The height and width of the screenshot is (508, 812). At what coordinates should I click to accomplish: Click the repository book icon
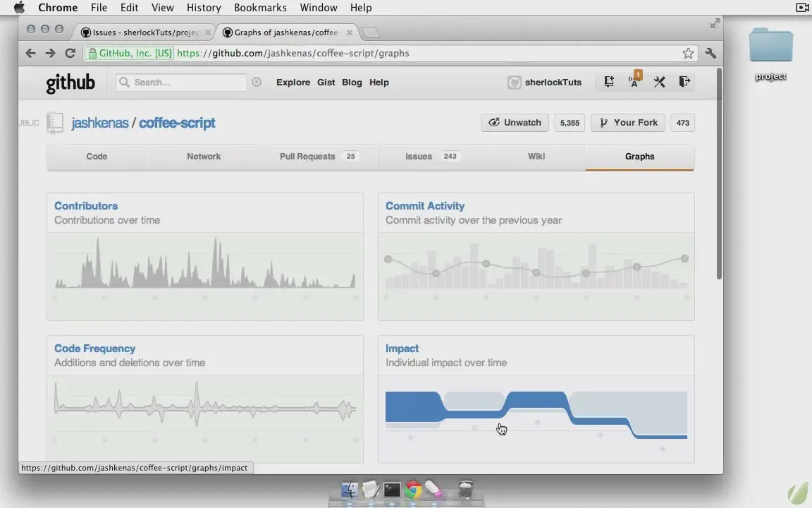[x=55, y=123]
